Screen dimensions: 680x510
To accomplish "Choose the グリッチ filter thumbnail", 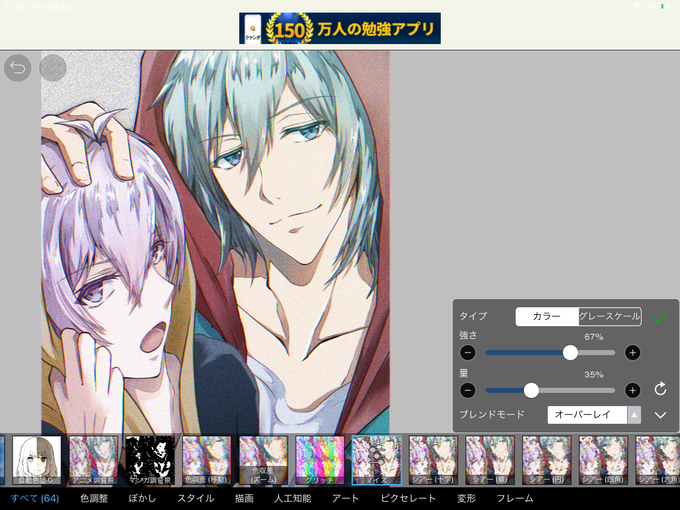I will point(320,460).
